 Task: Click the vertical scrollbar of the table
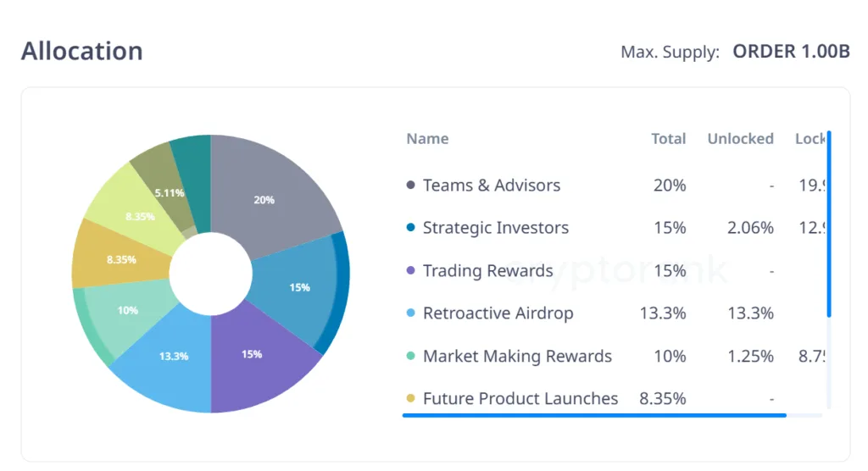click(x=829, y=224)
